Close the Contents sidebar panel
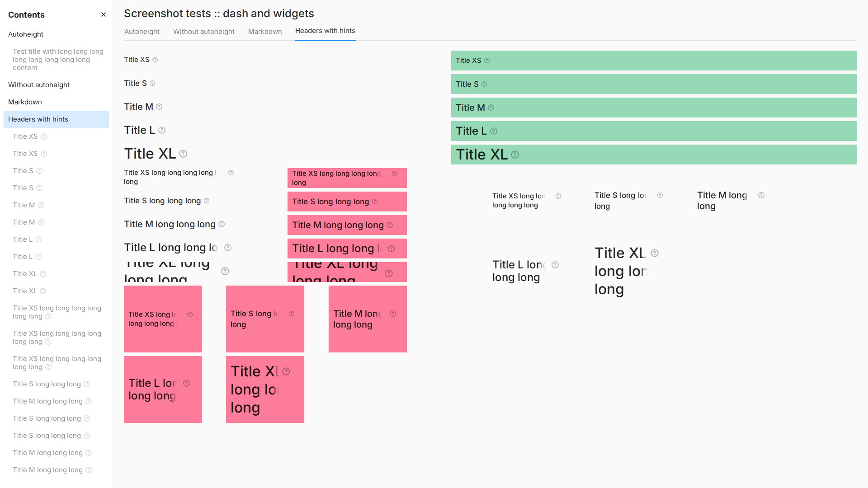This screenshot has width=868, height=488. tap(104, 14)
